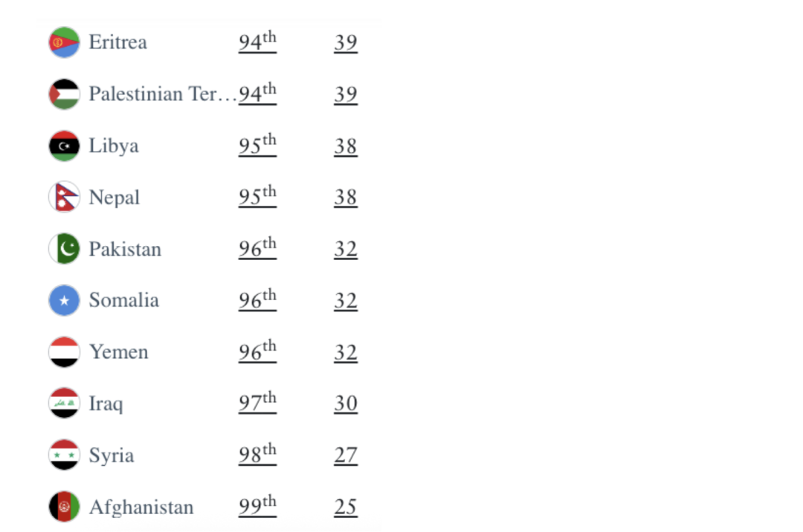Open Eritrea's 94th rank link
Viewport: 803px width, 532px height.
257,42
